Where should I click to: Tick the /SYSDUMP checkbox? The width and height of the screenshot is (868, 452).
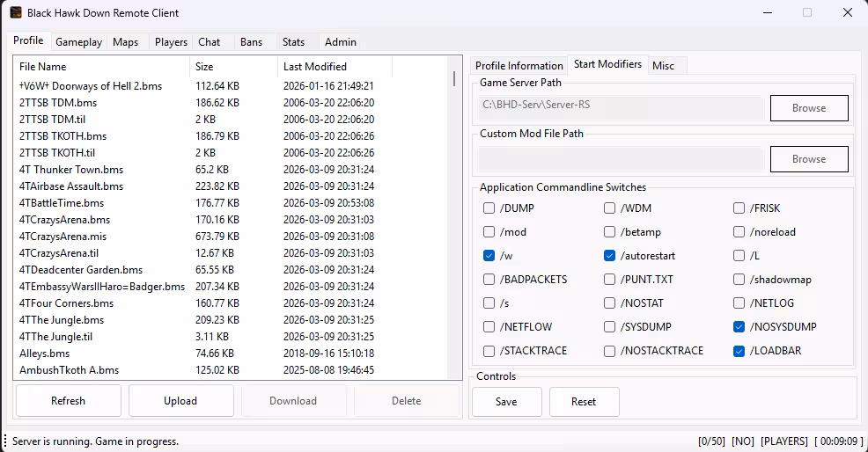click(609, 327)
